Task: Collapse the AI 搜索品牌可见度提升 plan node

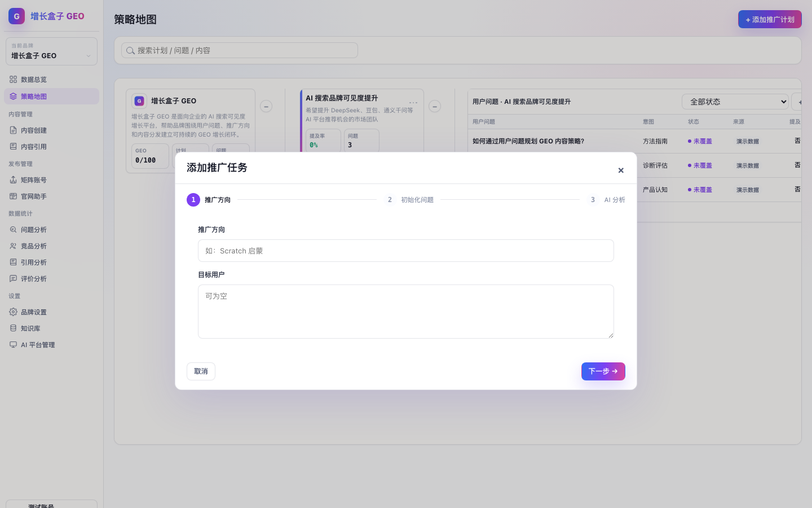Action: [x=435, y=106]
